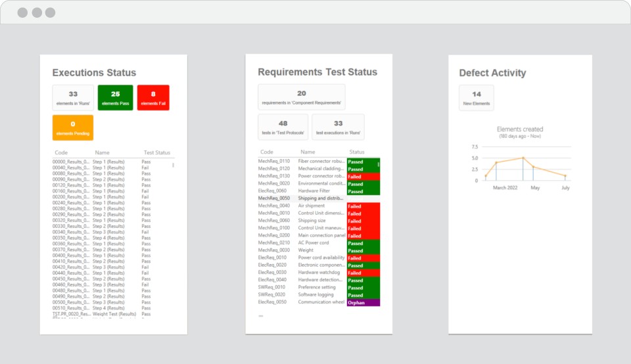Screen dimensions: 631x364
Task: Select the 00160_Results_0... failed row
Action: point(112,191)
